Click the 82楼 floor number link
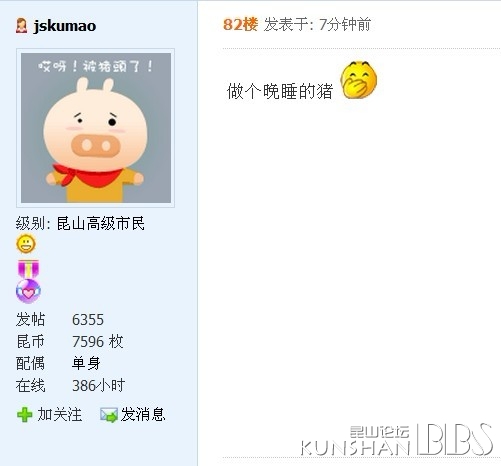Viewport: 501px width, 466px height. (240, 24)
